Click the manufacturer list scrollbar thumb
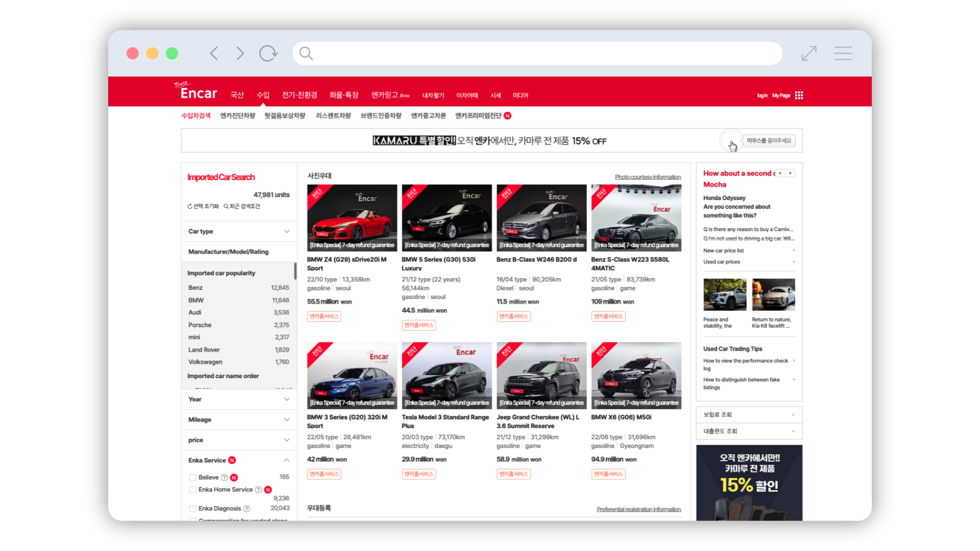This screenshot has width=980, height=551. click(295, 271)
